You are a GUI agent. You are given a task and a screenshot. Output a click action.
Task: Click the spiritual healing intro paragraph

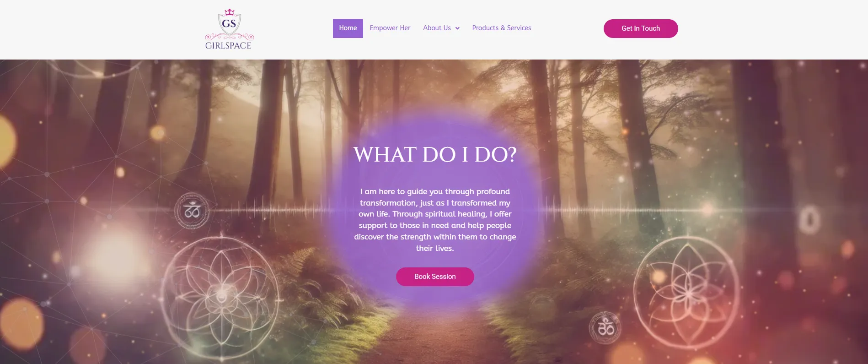[435, 220]
